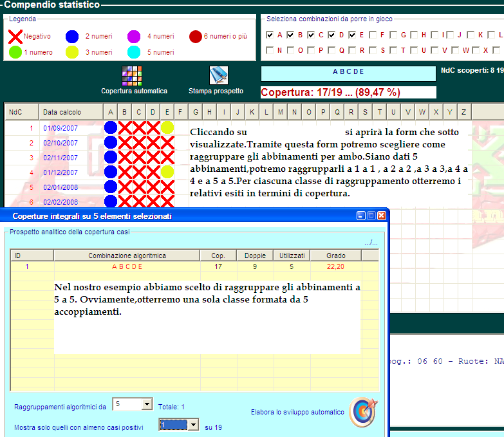
Task: Click NdC column header
Action: point(22,112)
